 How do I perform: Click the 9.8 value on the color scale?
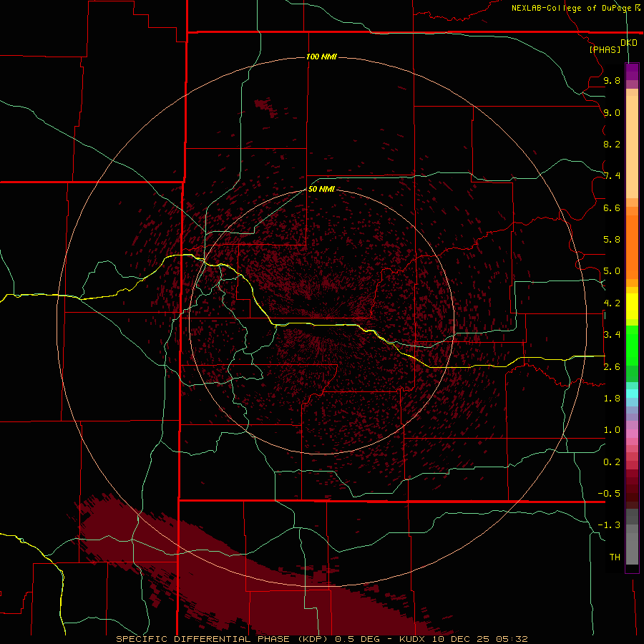point(612,80)
